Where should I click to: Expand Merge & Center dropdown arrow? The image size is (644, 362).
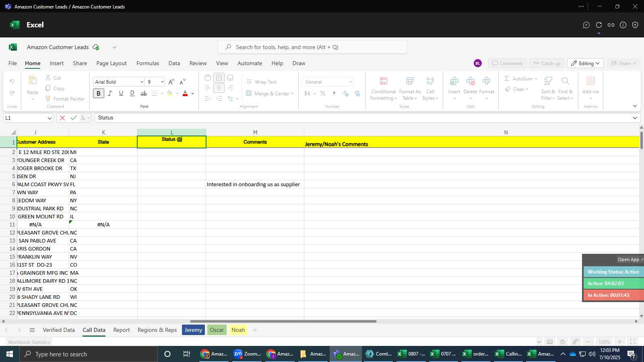pyautogui.click(x=292, y=94)
